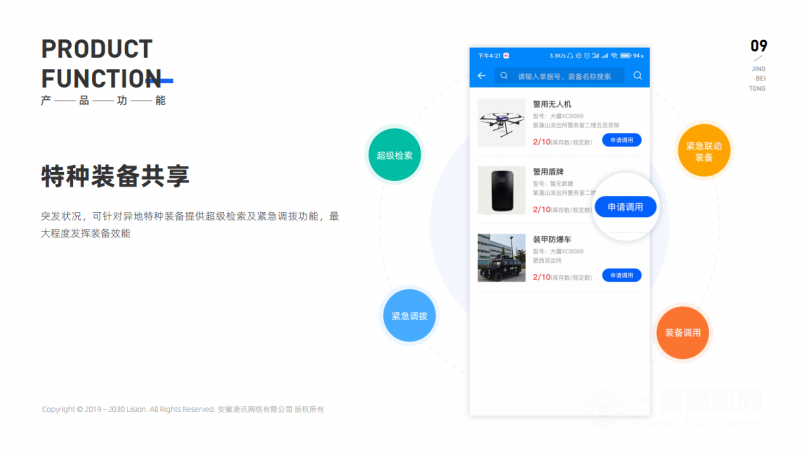Click the yellow 紧急联动装备 circle
Viewport: 804px width, 450px height.
coord(704,151)
